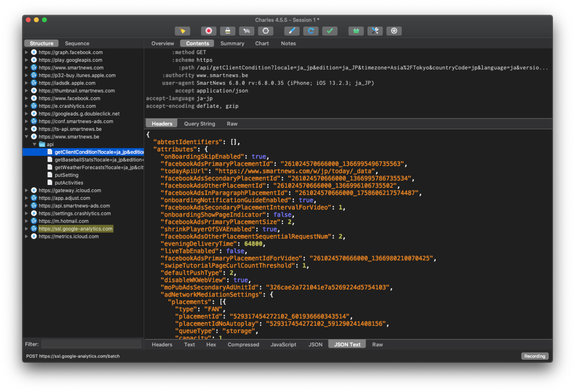Select the Structure view tab
575x392 pixels.
pyautogui.click(x=42, y=43)
